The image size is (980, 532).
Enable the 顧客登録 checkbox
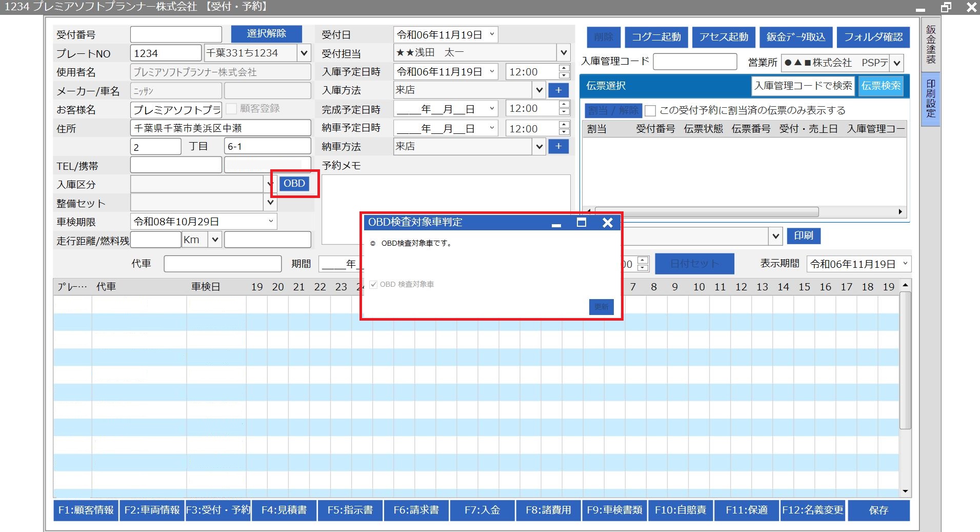(231, 109)
